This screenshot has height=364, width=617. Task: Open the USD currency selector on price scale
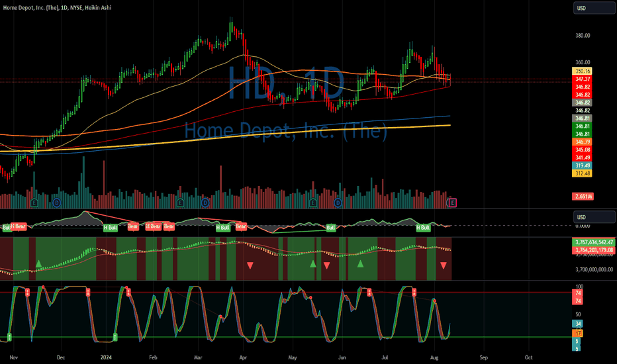[594, 8]
